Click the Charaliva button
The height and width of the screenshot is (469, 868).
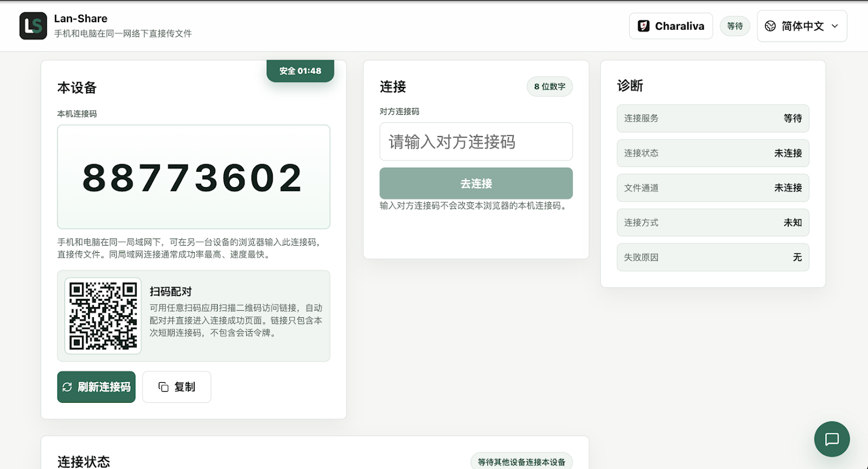(671, 26)
